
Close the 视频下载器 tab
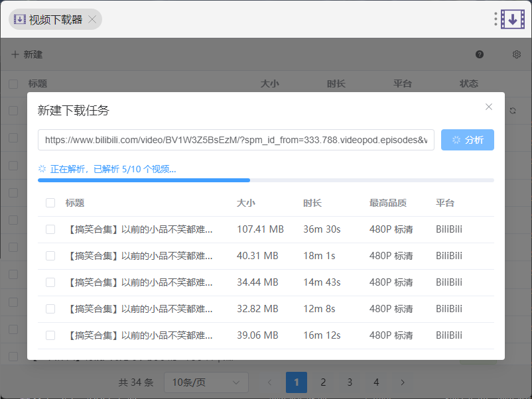[x=92, y=19]
